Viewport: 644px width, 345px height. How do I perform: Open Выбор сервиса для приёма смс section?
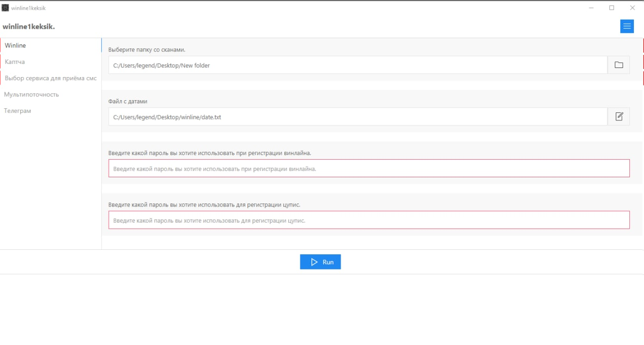tap(51, 78)
